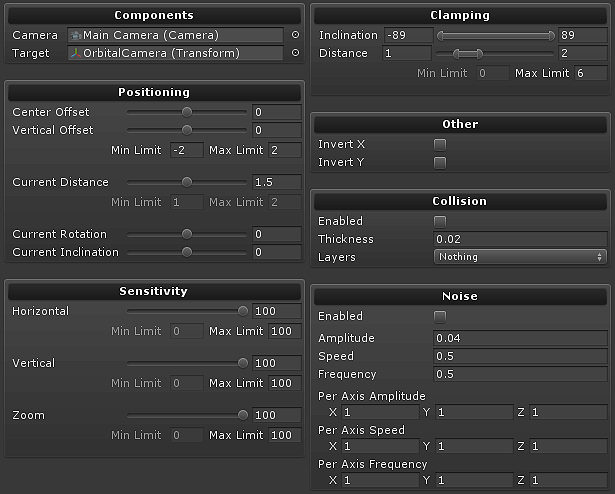This screenshot has width=615, height=494.
Task: Click the Collision Thickness field 0.02
Action: (x=520, y=239)
